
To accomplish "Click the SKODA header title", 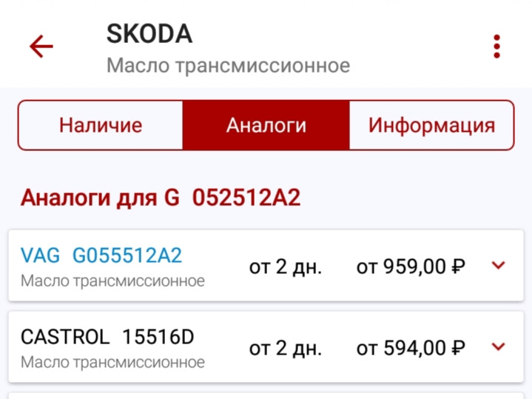I will click(x=149, y=34).
